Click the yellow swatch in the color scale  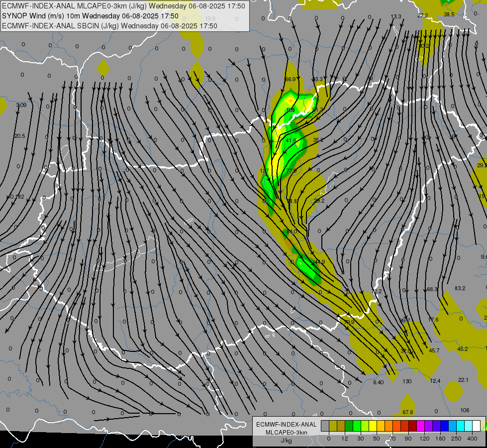coord(373,426)
